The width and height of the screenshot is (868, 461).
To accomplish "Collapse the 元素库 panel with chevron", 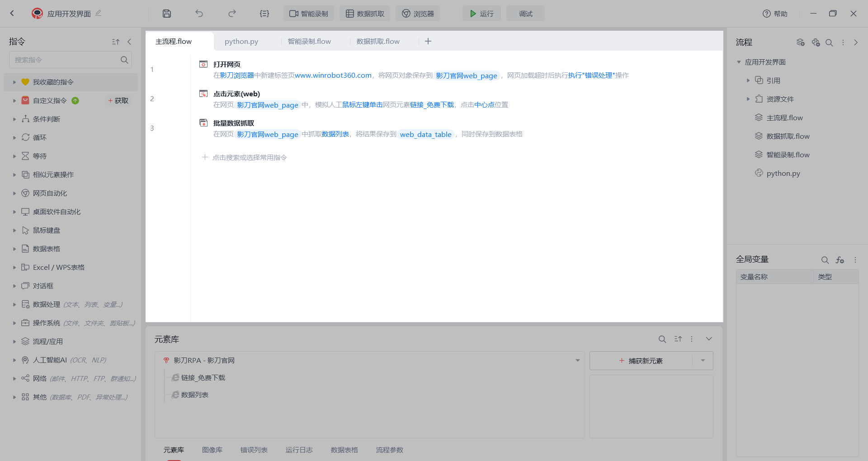I will [x=709, y=339].
